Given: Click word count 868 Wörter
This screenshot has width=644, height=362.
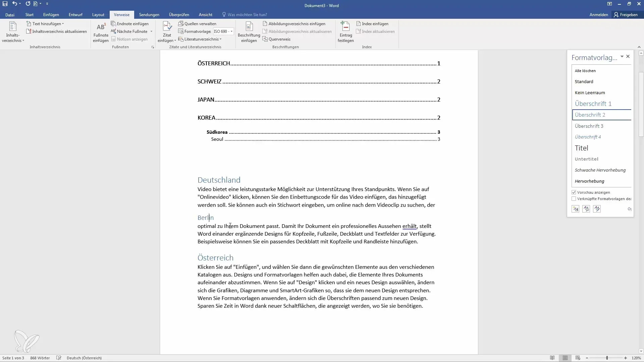Looking at the screenshot, I should [x=40, y=358].
